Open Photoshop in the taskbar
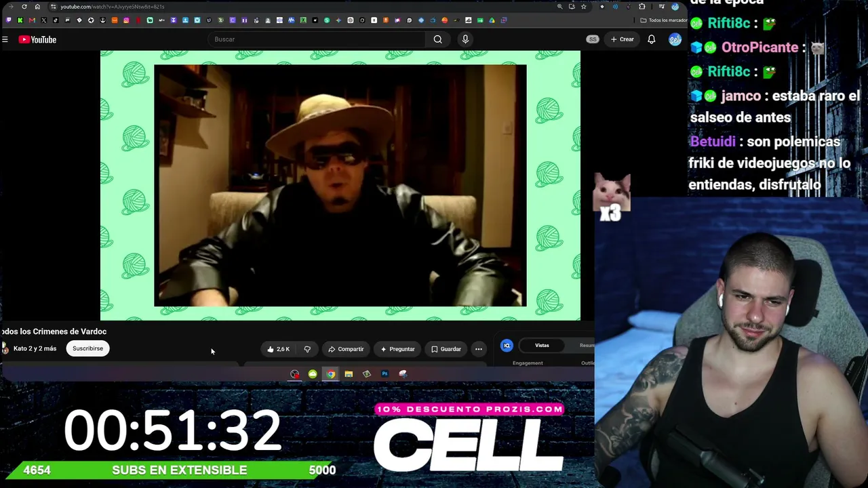868x488 pixels. click(384, 374)
